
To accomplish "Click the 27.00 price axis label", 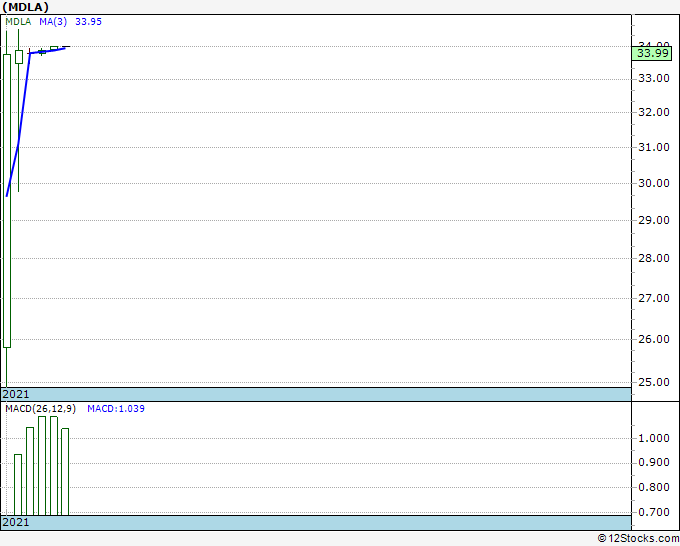I will click(654, 298).
